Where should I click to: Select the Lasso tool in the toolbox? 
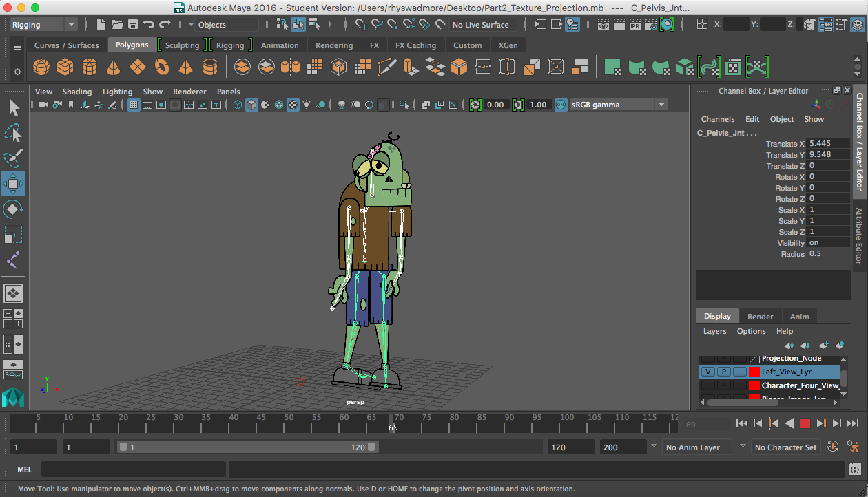[x=13, y=134]
